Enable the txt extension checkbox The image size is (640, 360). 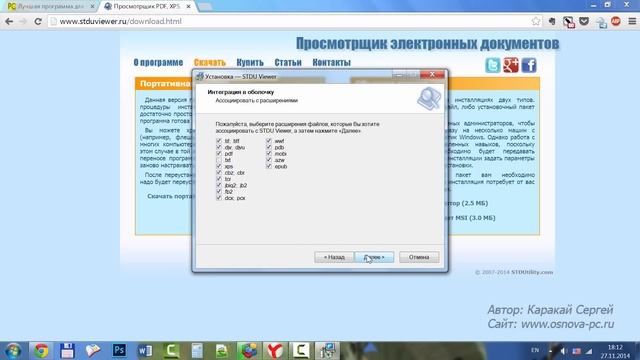point(219,160)
